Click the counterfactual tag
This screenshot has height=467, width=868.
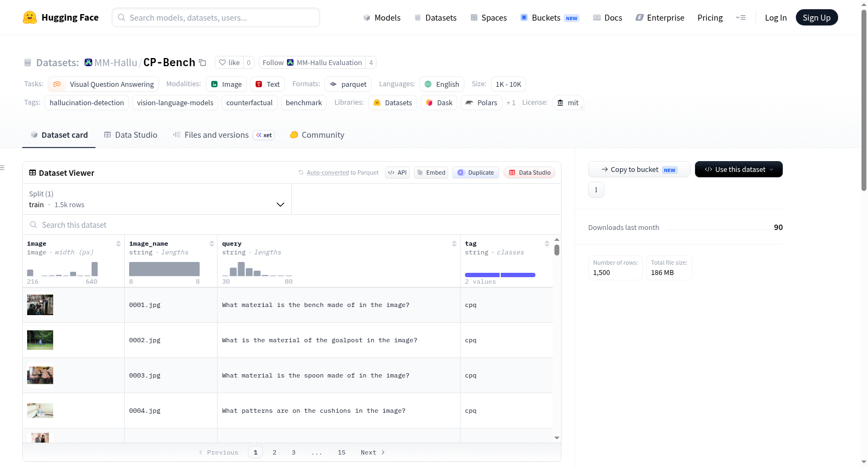pos(250,103)
